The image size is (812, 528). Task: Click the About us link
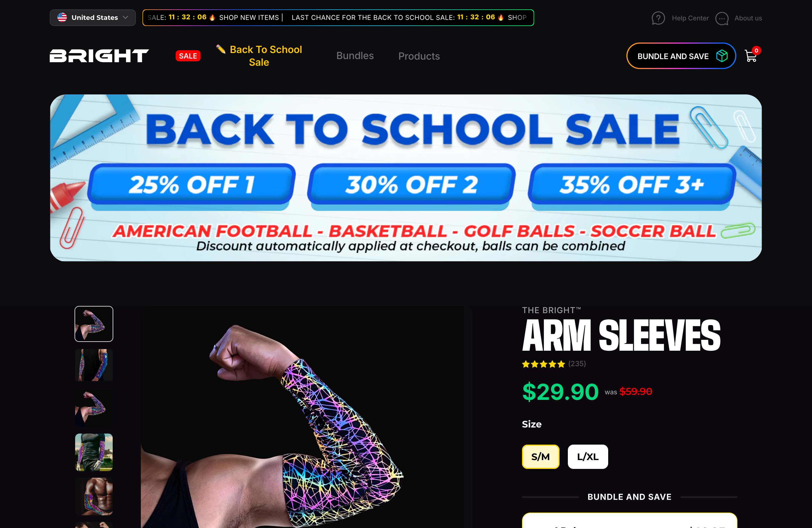pos(748,18)
